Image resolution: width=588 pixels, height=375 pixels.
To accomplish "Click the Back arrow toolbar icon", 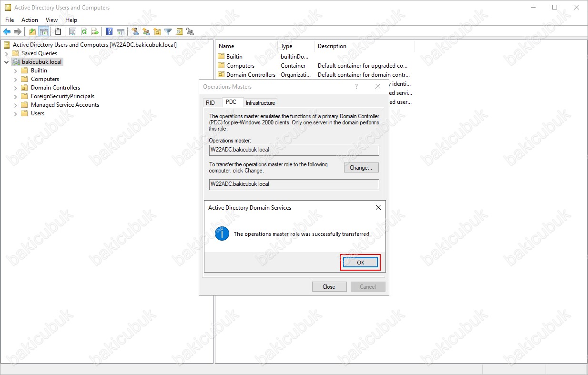I will (7, 32).
